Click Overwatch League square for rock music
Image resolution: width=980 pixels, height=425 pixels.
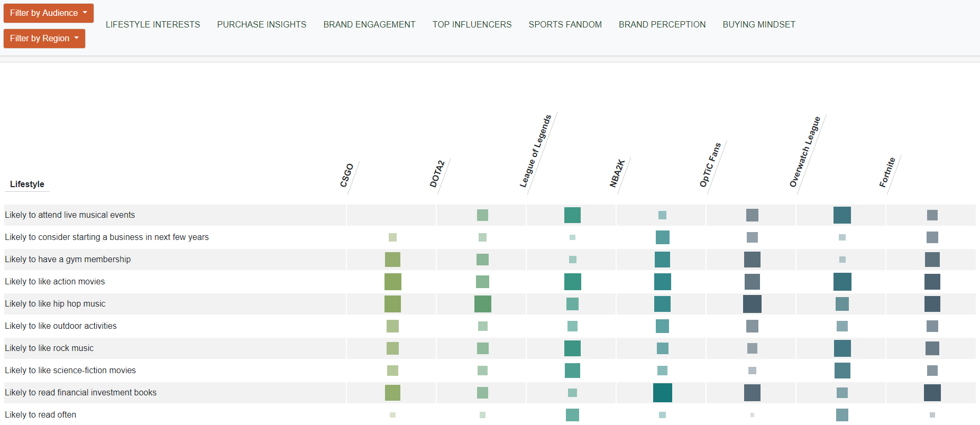coord(842,348)
